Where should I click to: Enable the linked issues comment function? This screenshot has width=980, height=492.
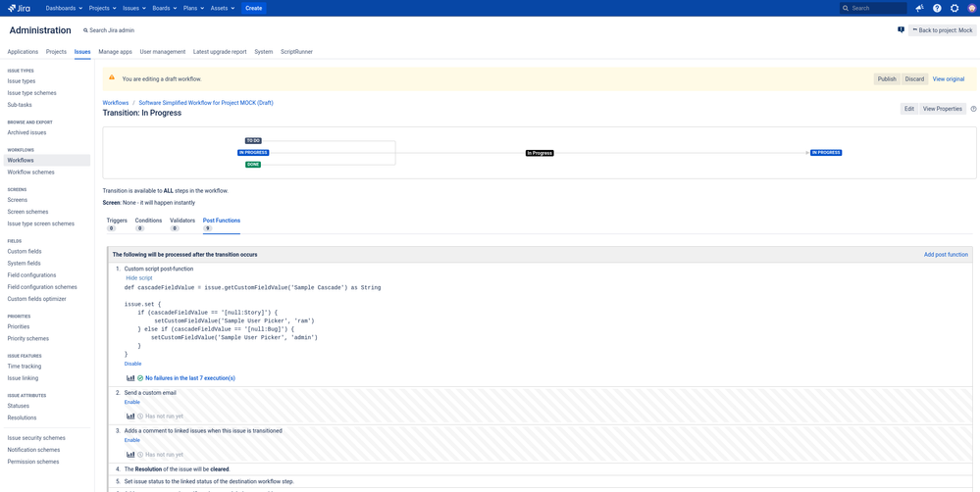click(131, 440)
